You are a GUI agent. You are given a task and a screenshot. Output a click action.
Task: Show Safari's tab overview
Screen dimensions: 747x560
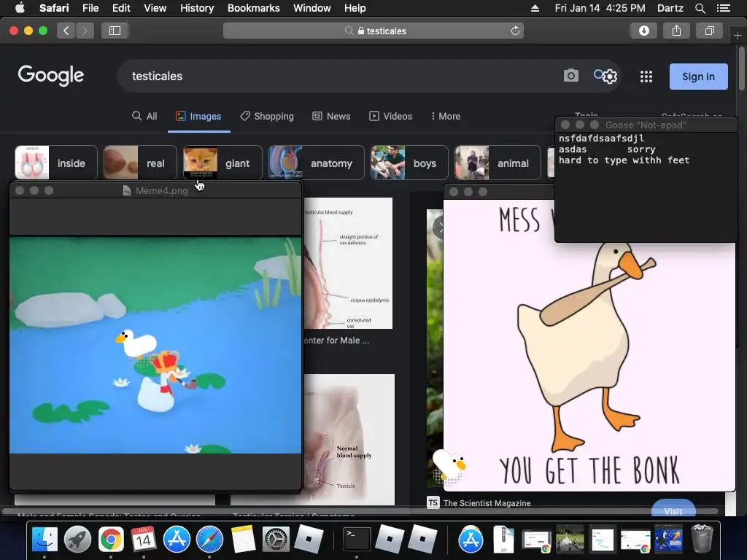point(709,31)
